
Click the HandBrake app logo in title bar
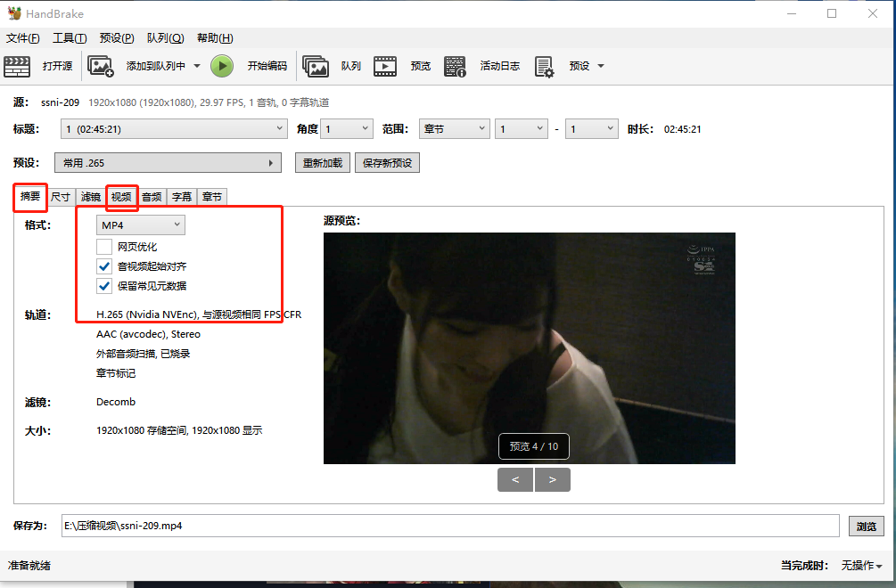pyautogui.click(x=13, y=13)
